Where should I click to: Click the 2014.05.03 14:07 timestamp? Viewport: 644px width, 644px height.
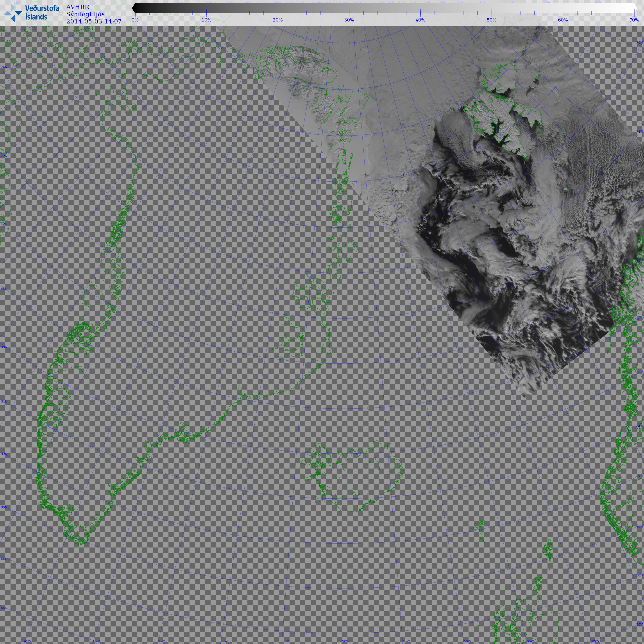94,21
